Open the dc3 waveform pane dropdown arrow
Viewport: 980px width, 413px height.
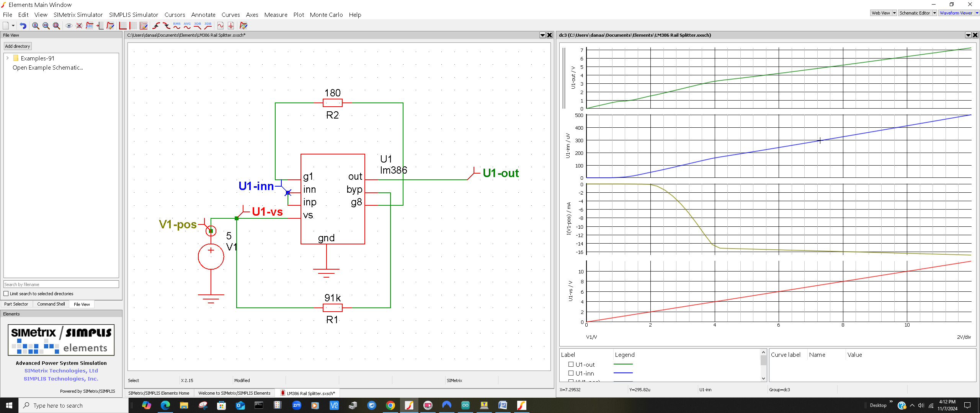(x=968, y=35)
